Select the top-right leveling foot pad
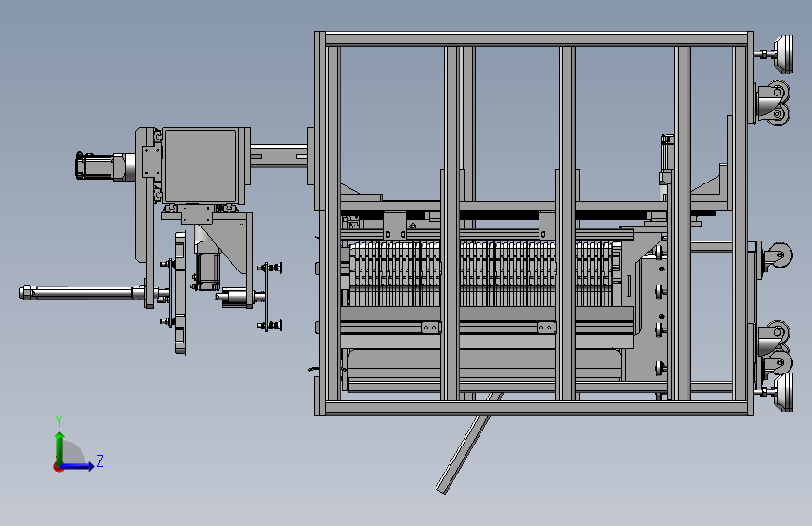Screen dimensions: 812x526 (785, 54)
